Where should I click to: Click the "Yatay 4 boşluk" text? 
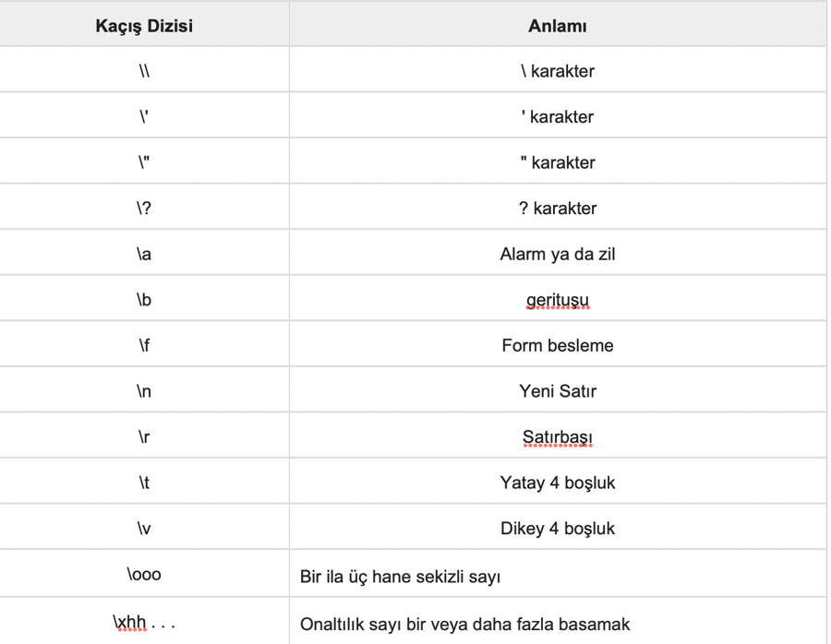[557, 483]
